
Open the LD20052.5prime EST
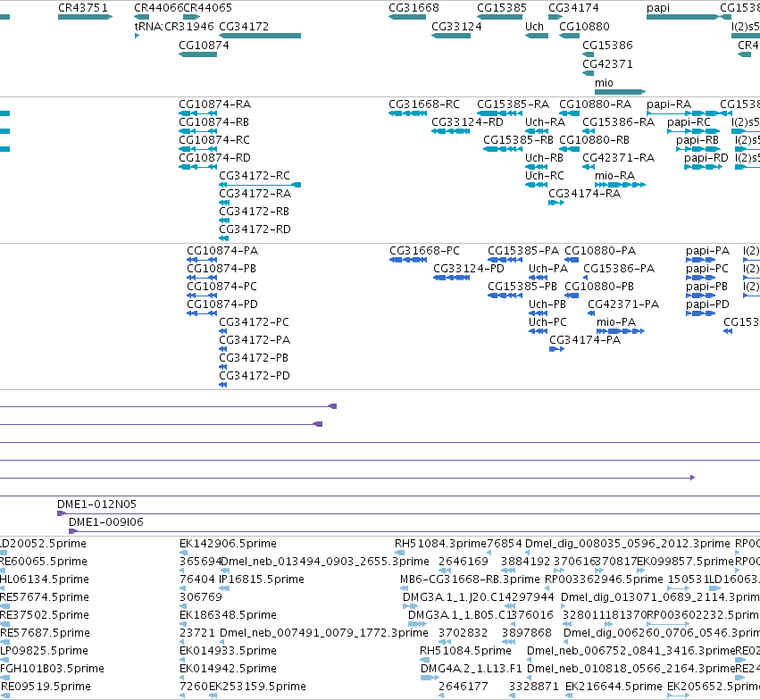[4, 553]
